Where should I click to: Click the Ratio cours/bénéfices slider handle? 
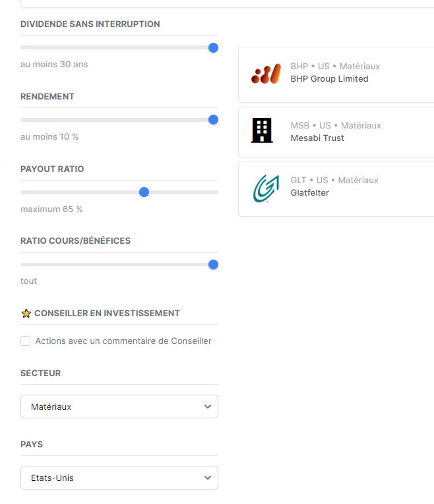(213, 265)
